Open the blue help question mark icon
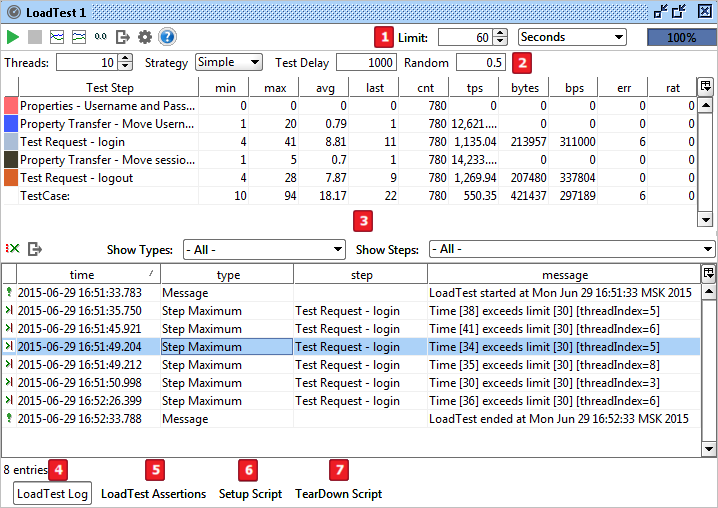This screenshot has width=718, height=508. pyautogui.click(x=167, y=37)
